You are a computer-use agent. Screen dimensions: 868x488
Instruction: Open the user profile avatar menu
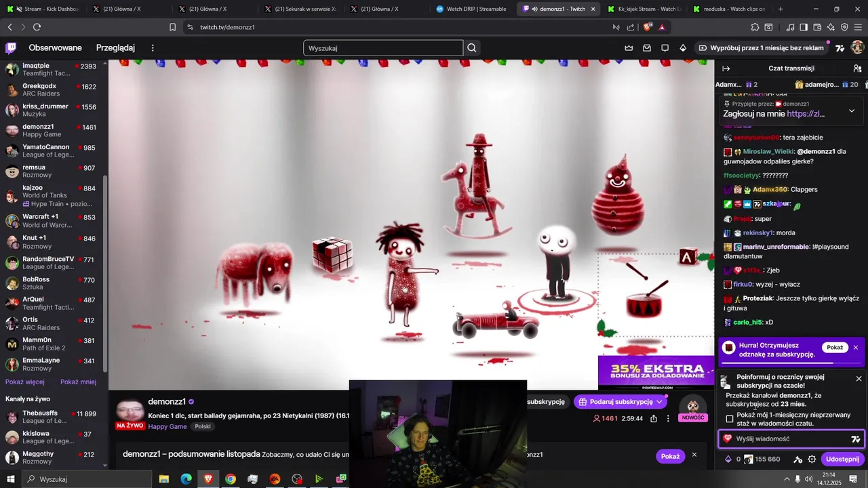pos(858,47)
